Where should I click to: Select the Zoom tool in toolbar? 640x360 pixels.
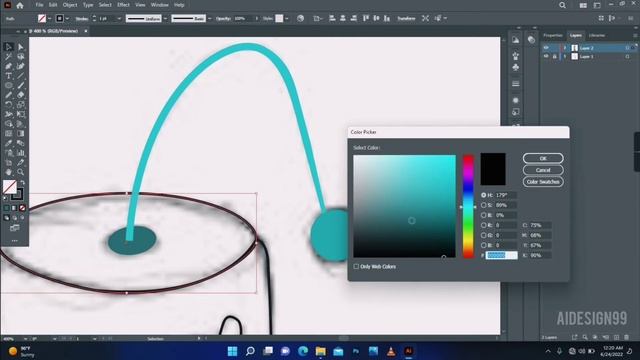[x=21, y=172]
